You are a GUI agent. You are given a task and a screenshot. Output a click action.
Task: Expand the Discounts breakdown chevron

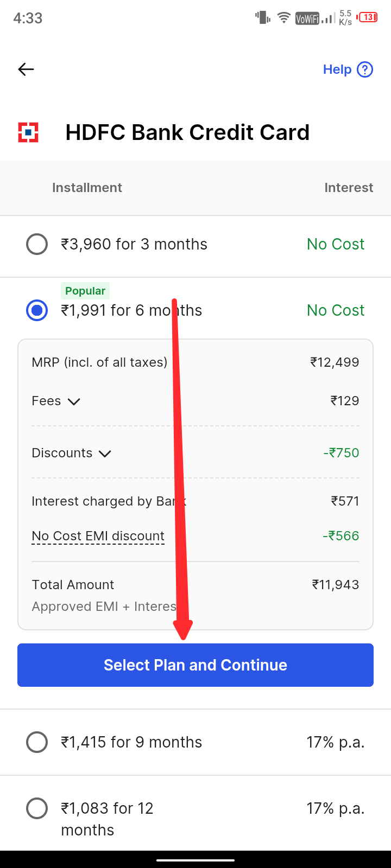pyautogui.click(x=105, y=454)
